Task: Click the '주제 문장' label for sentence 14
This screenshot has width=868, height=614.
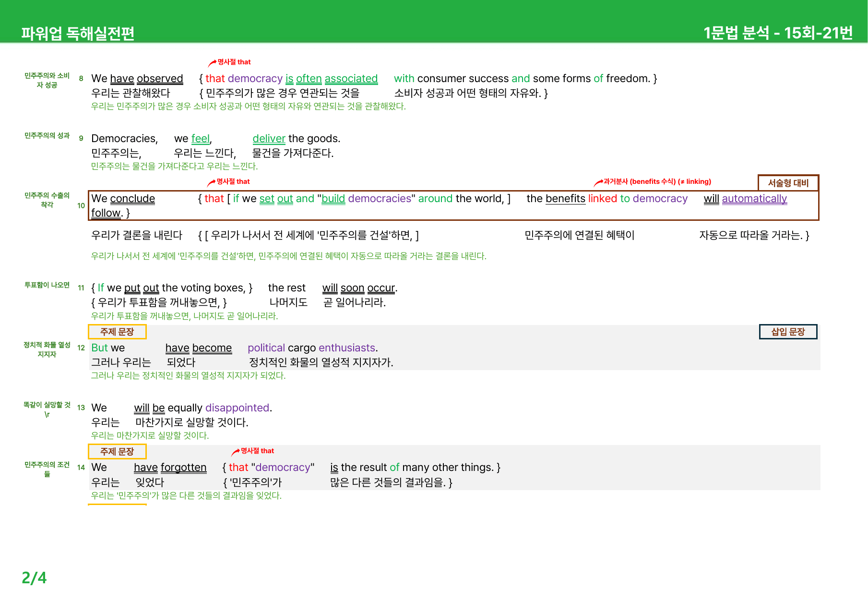Action: click(x=117, y=452)
